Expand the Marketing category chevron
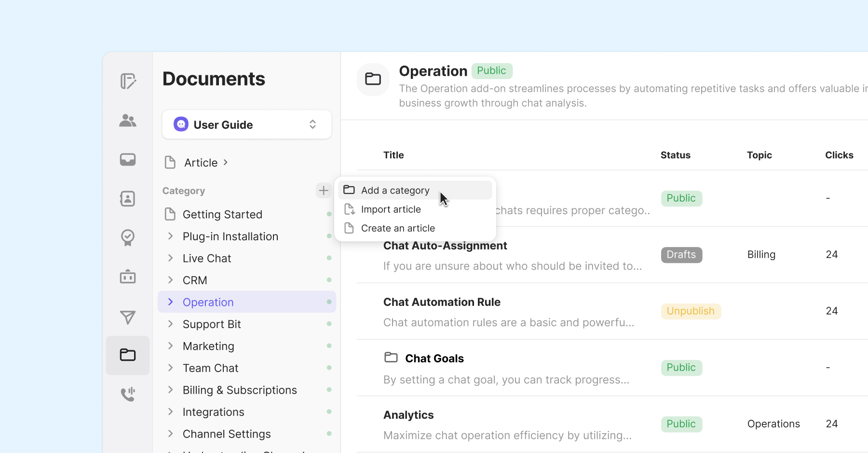 coord(170,346)
